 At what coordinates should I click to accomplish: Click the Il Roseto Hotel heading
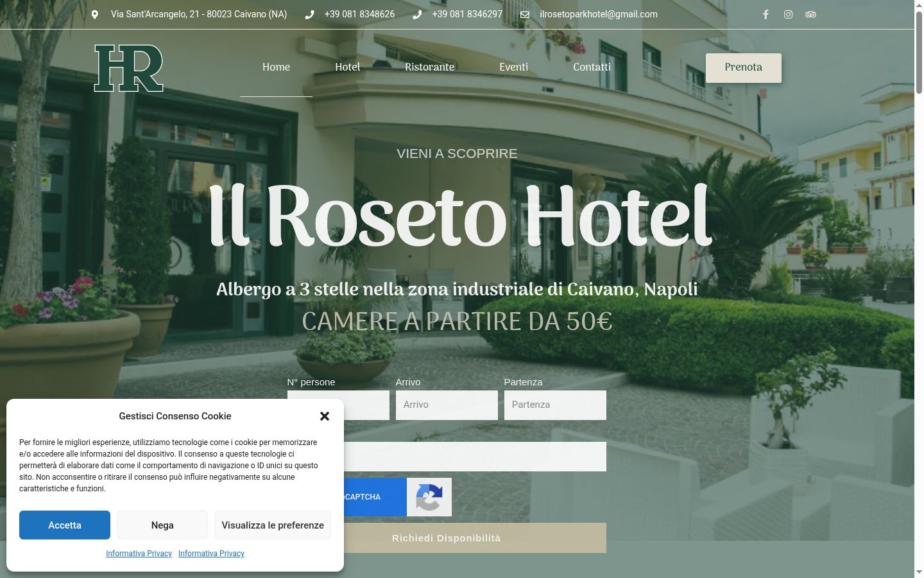tap(460, 216)
